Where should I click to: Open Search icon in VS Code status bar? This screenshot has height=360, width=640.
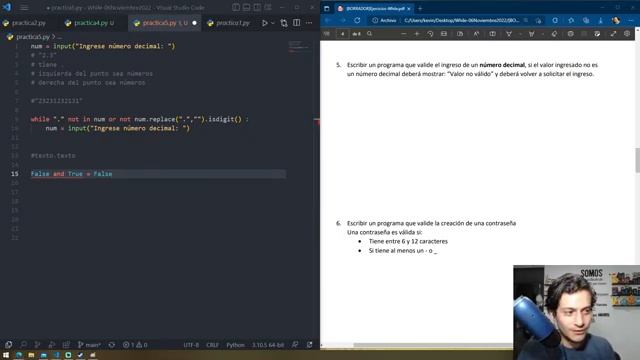pos(24,345)
